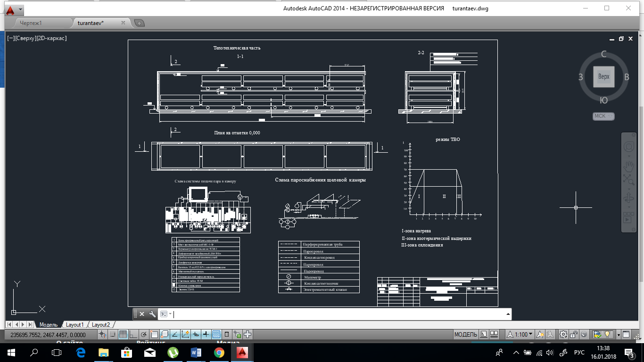Toggle toolbar/window lock icon
The image size is (644, 362).
click(x=574, y=335)
